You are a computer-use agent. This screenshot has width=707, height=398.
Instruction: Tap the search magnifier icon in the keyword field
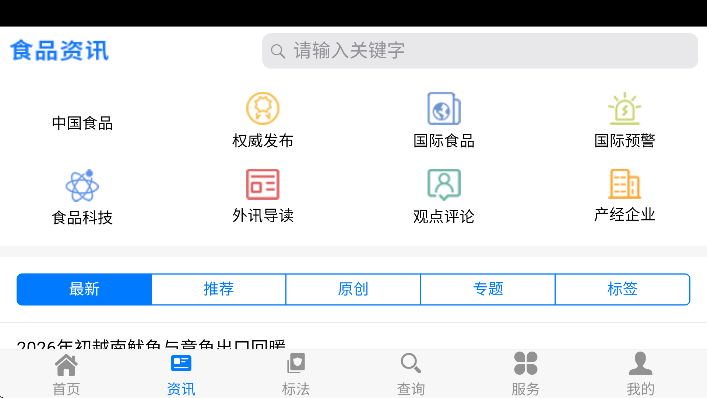tap(278, 51)
